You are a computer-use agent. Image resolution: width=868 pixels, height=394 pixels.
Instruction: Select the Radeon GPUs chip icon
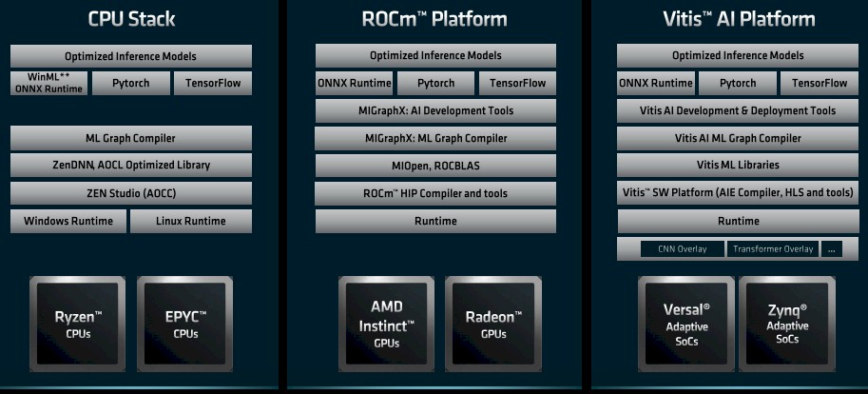(x=493, y=325)
